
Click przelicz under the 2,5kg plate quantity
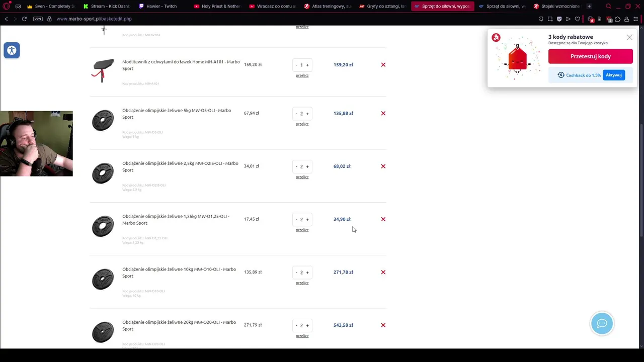point(302,177)
